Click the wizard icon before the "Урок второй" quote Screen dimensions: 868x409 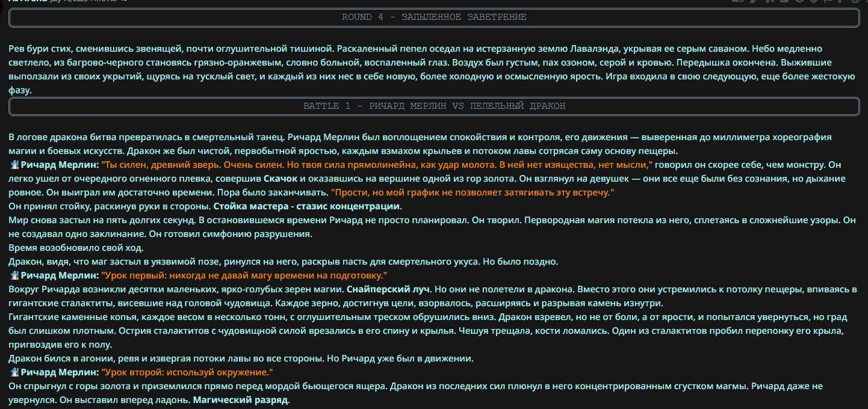point(14,373)
